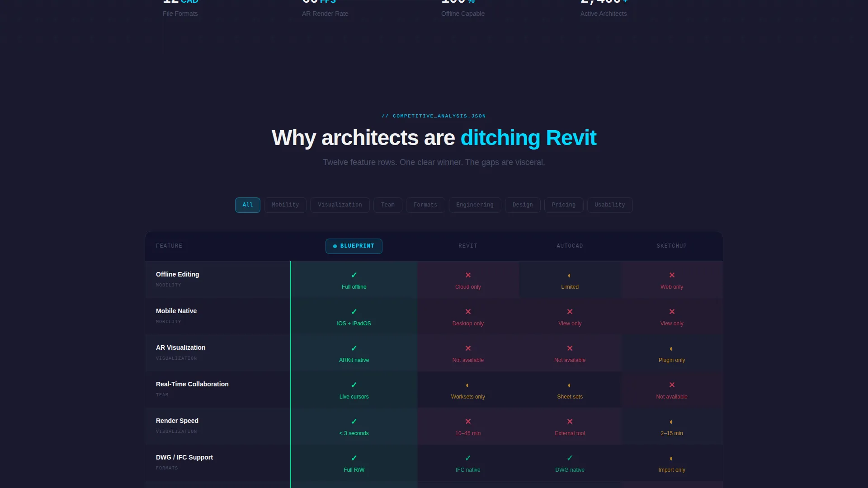Click the Live cursors cell label
The image size is (868, 488).
(x=354, y=397)
